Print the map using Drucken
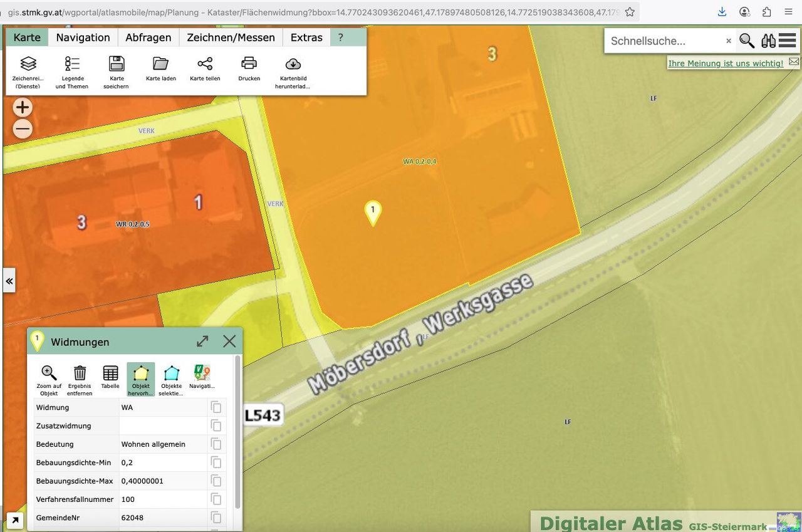 pos(249,64)
